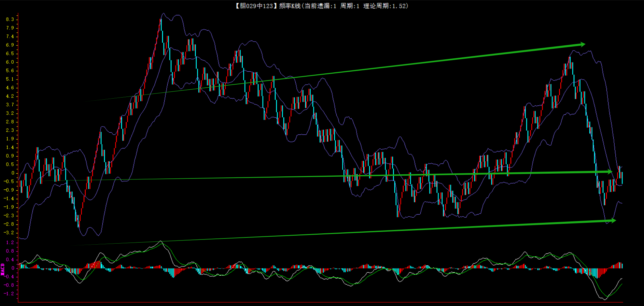Choose the positive 0.4 MACD axis label
The width and height of the screenshot is (644, 306).
[x=10, y=260]
